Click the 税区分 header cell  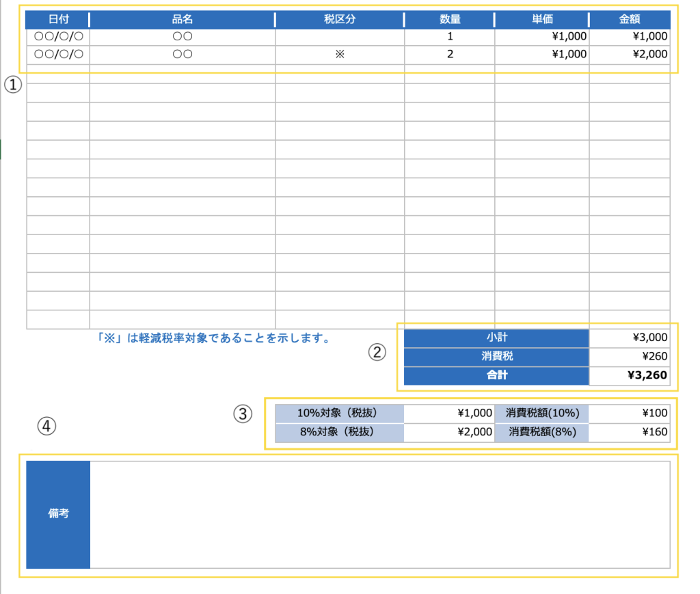(339, 19)
